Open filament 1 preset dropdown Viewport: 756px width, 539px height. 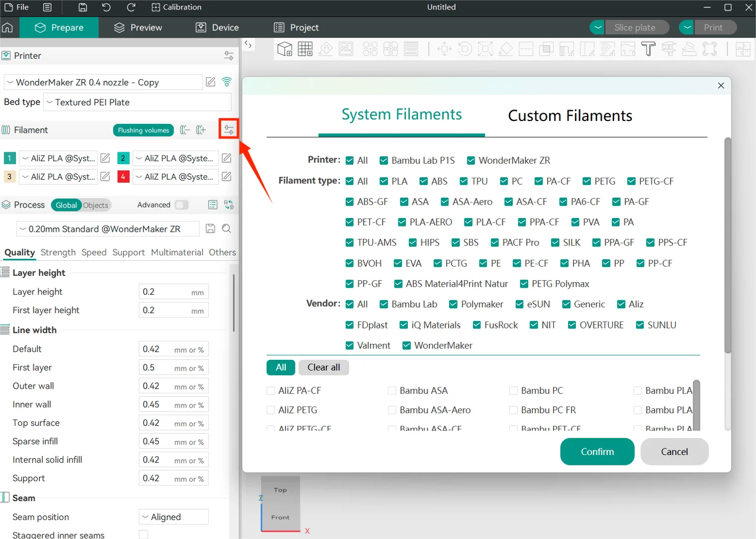coord(58,158)
